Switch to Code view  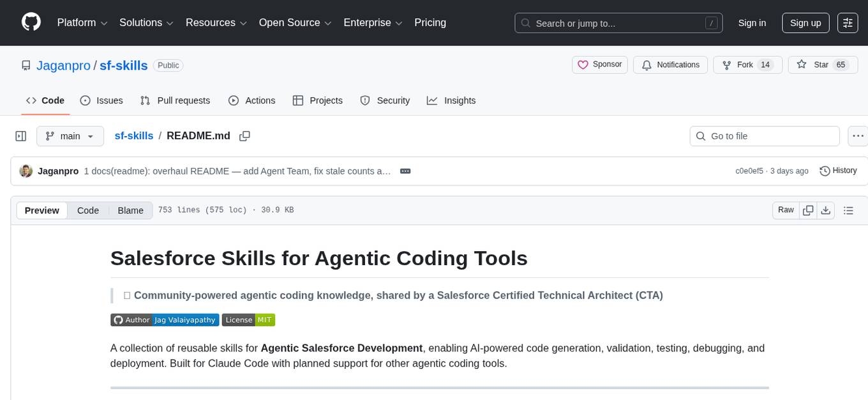88,210
